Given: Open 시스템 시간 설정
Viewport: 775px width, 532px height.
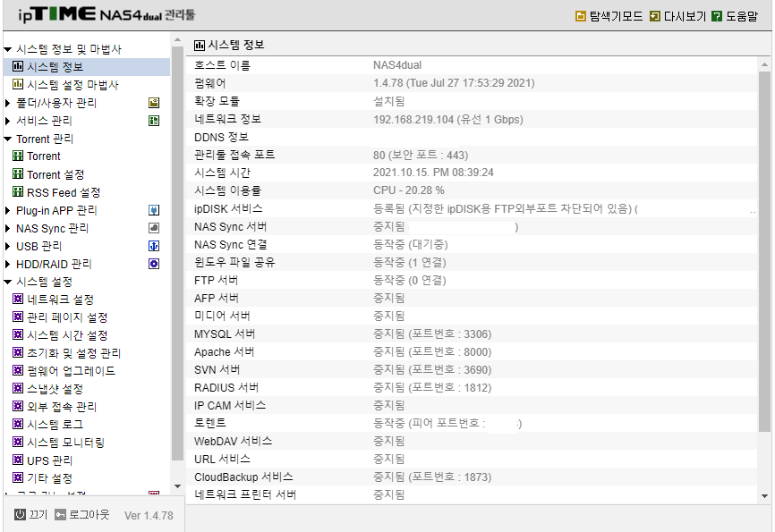Looking at the screenshot, I should (67, 335).
